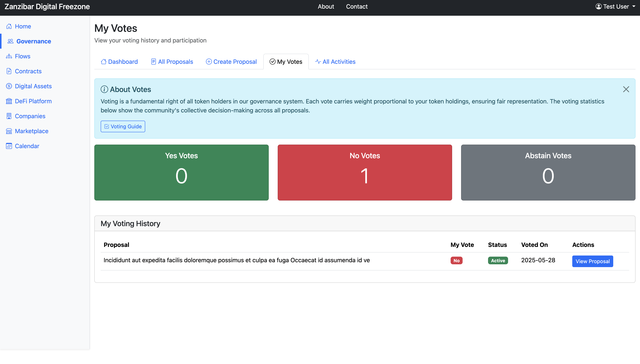Click the Calendar icon in sidebar
The image size is (640, 364).
click(x=9, y=146)
